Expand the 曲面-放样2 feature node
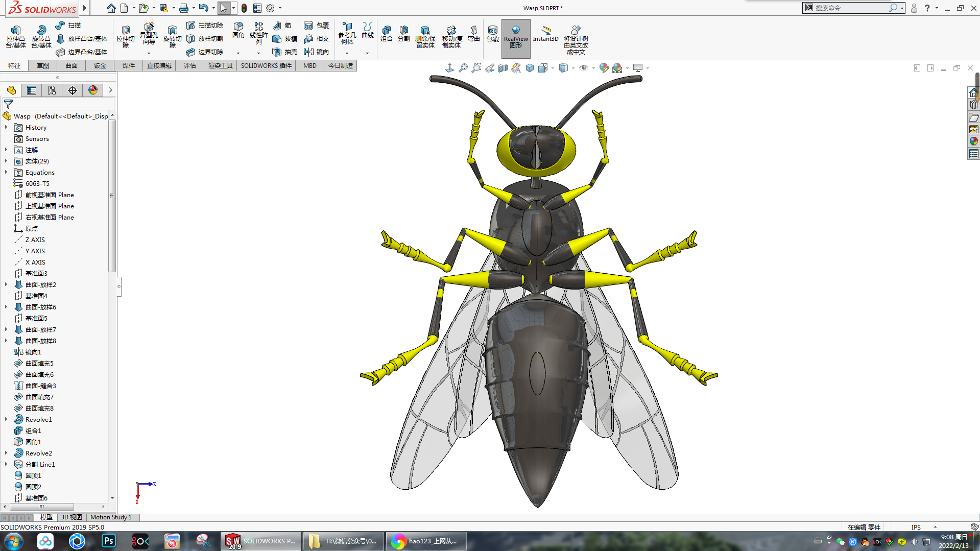 [6, 284]
